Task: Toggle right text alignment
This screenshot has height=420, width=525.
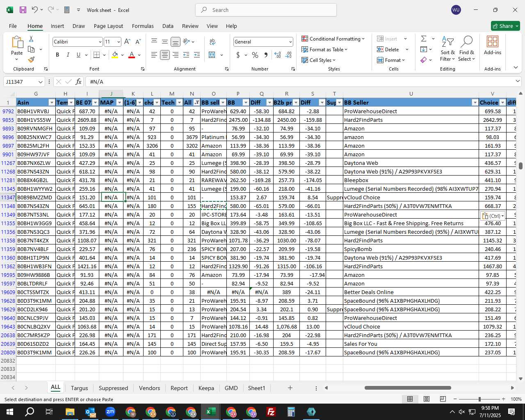Action: 176,55
